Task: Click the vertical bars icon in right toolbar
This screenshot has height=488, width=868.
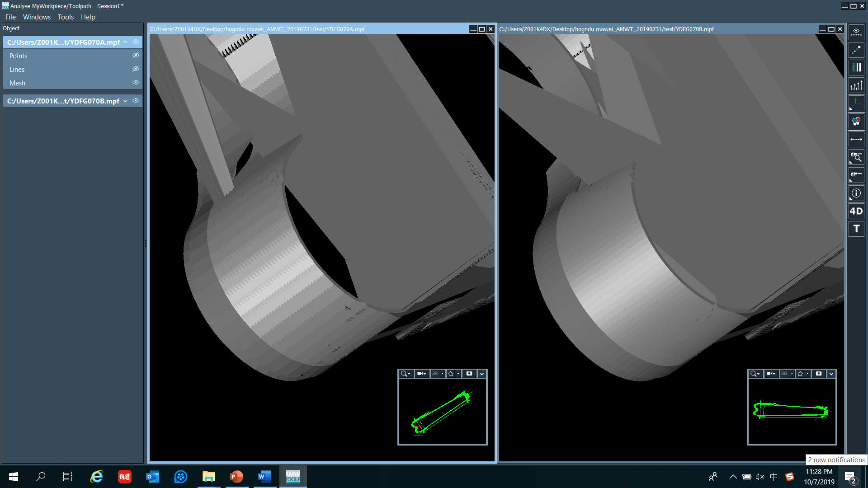Action: pyautogui.click(x=856, y=68)
